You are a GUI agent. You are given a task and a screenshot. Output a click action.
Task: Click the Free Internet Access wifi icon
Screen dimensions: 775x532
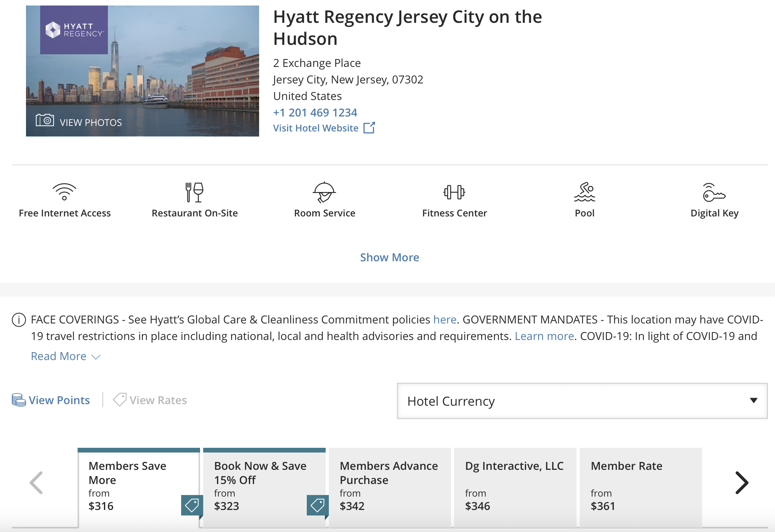(65, 192)
